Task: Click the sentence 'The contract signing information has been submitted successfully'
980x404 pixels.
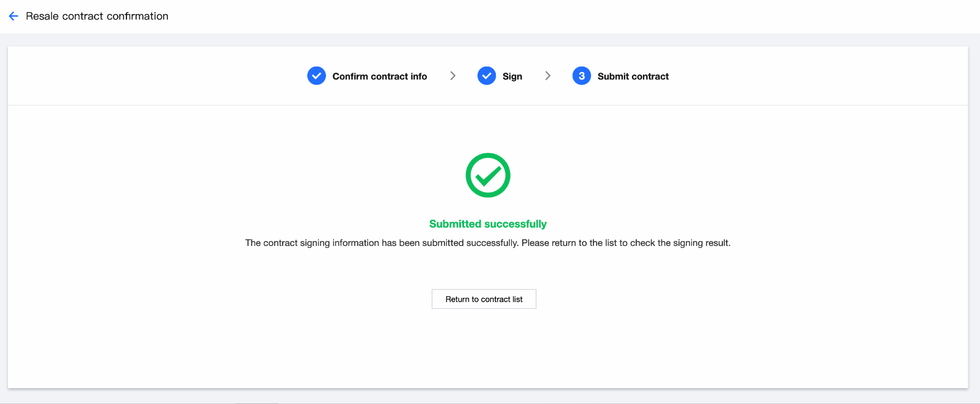Action: click(x=382, y=243)
